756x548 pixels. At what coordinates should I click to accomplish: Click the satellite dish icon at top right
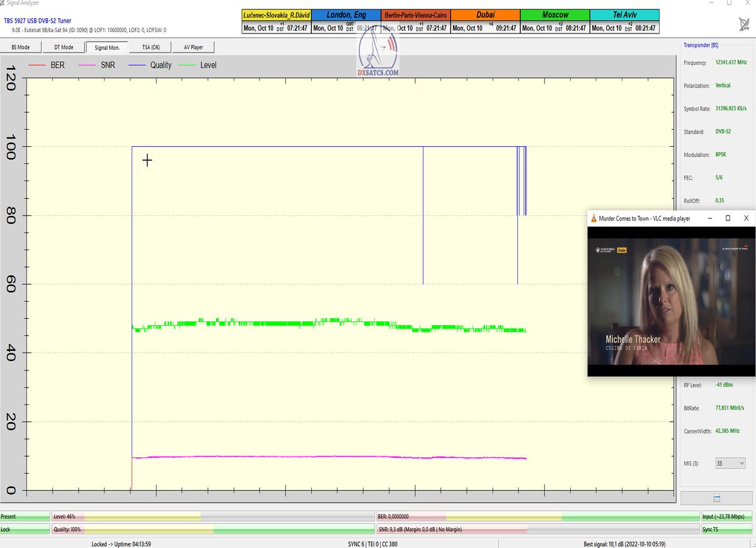(x=743, y=25)
